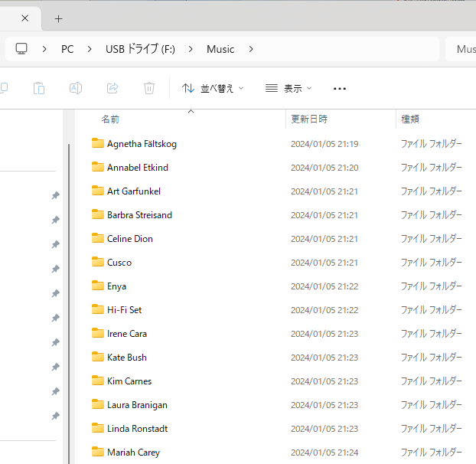Add a new Explorer tab
476x464 pixels.
tap(59, 19)
